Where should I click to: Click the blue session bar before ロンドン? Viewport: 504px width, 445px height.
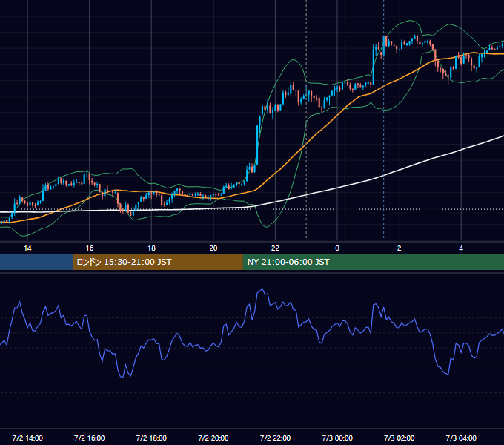(x=36, y=262)
